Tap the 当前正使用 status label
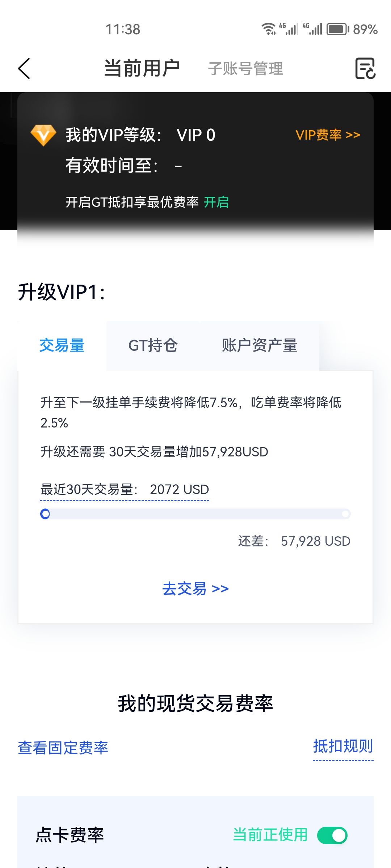The height and width of the screenshot is (868, 391). [270, 835]
